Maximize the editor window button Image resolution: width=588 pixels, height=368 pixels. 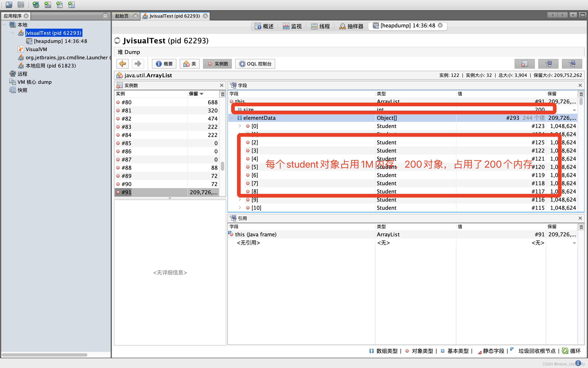click(x=583, y=15)
